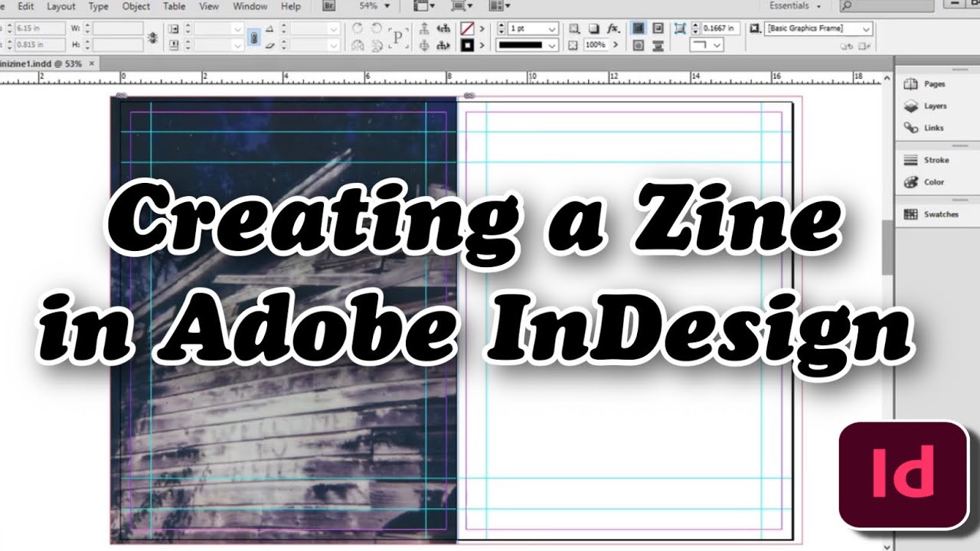Open the Essentials workspace switcher
The image size is (980, 551).
coord(795,6)
